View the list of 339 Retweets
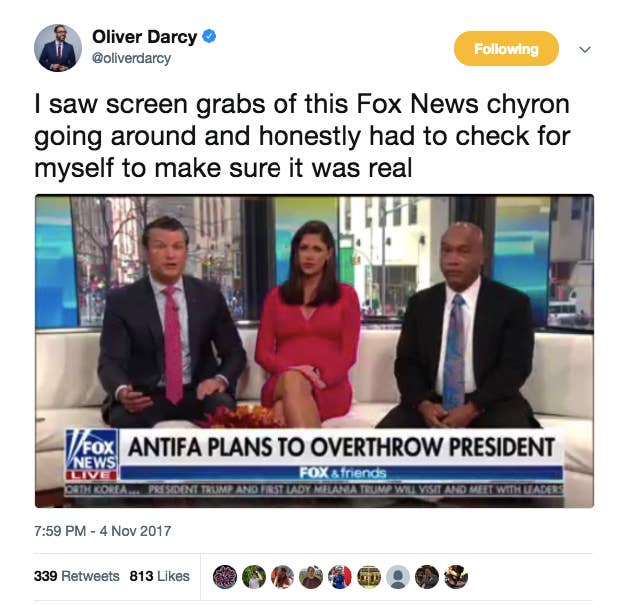Screen dimensions: 627x605 pos(77,576)
